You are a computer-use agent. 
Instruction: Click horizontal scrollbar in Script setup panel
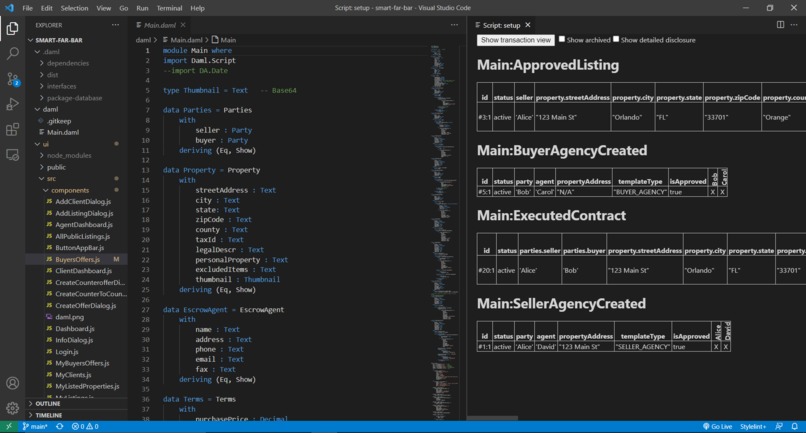pos(493,418)
